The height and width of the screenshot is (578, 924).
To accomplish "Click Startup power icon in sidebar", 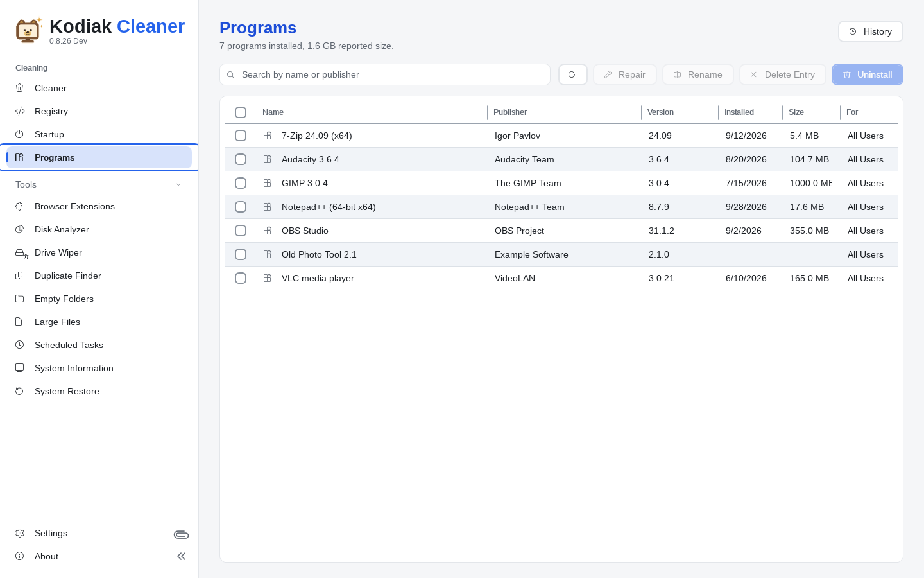I will pyautogui.click(x=19, y=134).
